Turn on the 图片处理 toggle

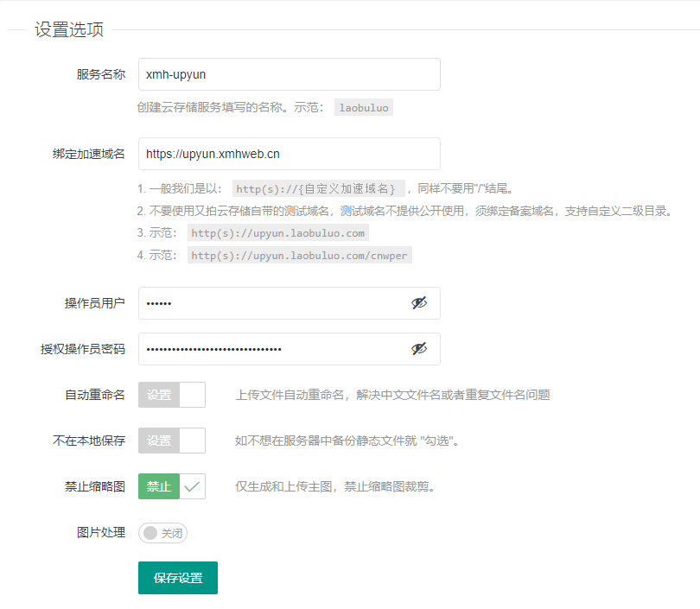(163, 533)
